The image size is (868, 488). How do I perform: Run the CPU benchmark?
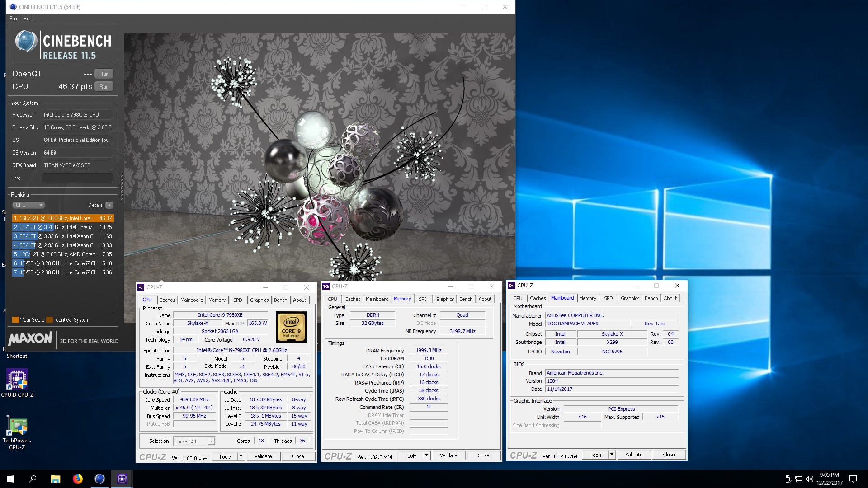tap(104, 87)
